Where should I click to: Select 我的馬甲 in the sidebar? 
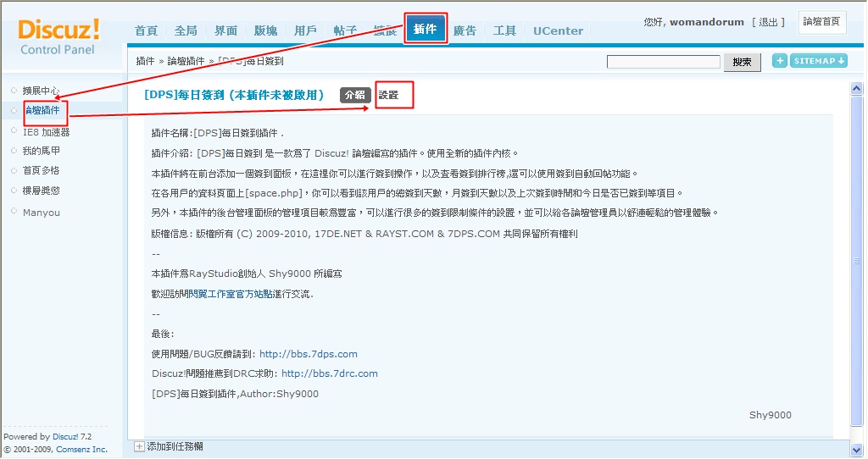(x=41, y=151)
